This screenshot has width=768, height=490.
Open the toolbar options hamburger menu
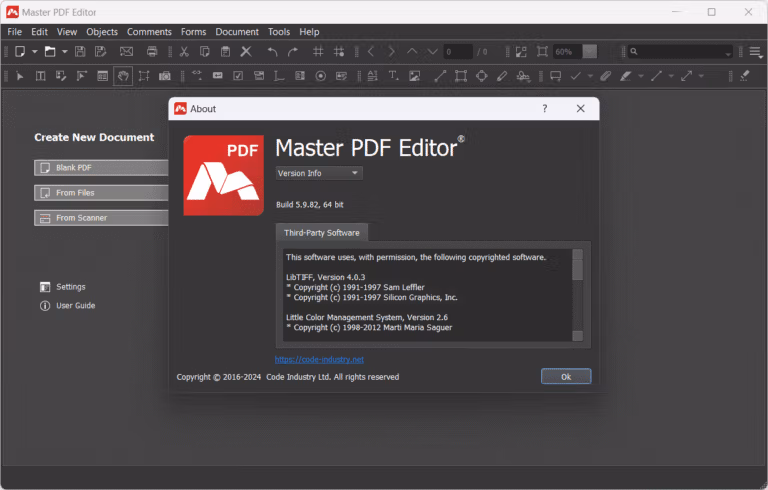point(756,52)
